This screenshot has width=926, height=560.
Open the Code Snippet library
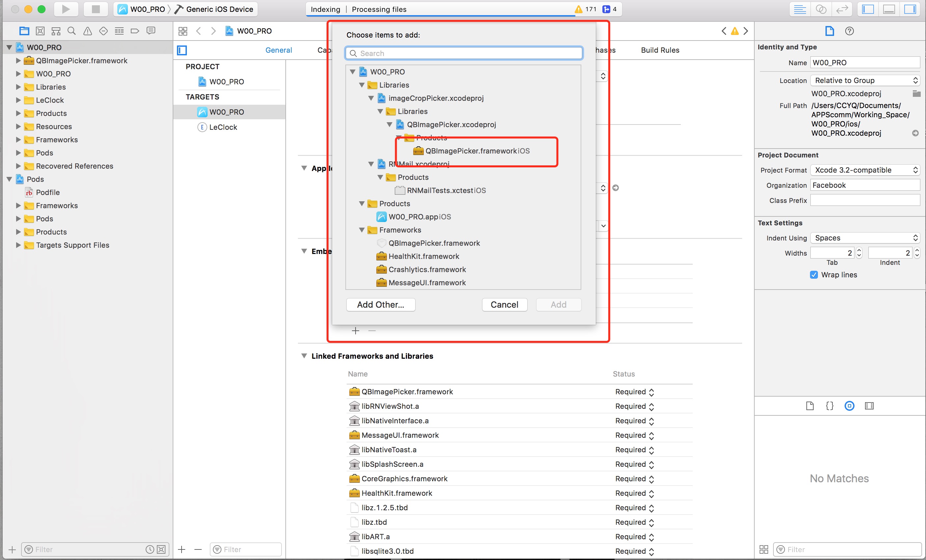[830, 406]
